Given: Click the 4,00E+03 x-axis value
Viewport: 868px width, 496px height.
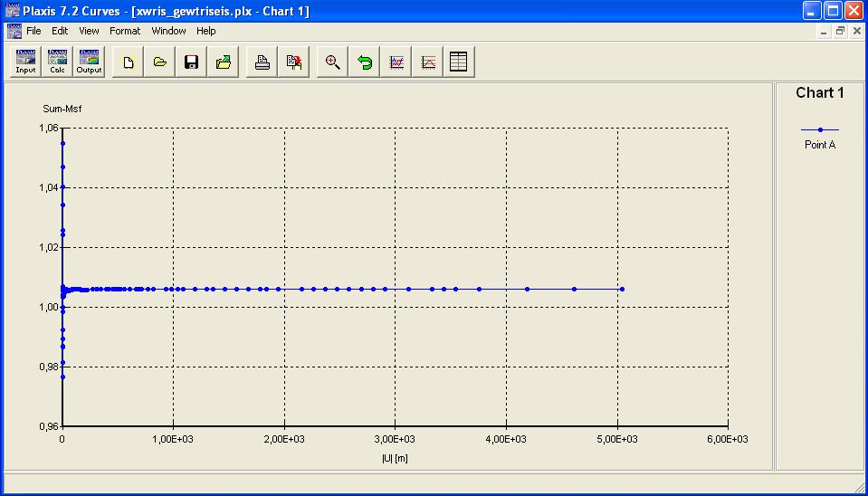Looking at the screenshot, I should pos(507,439).
